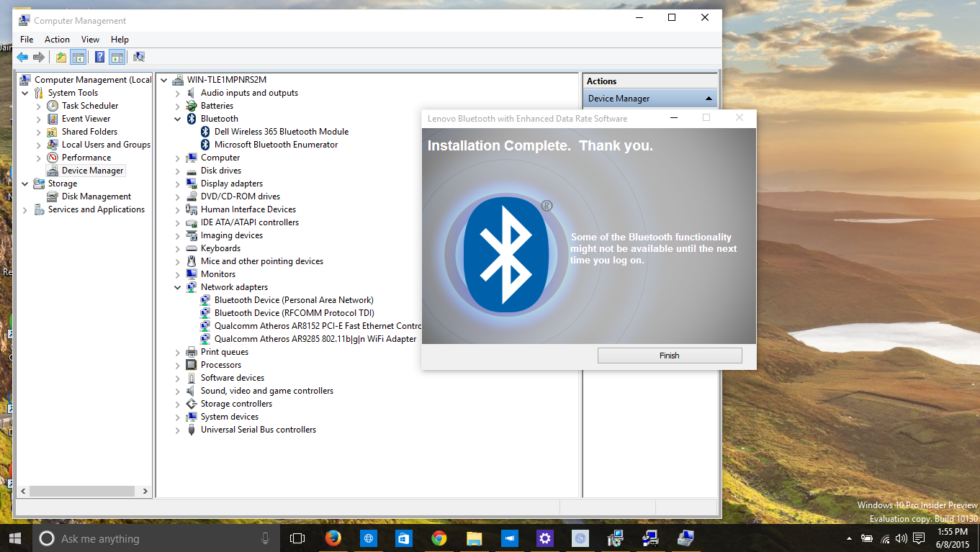This screenshot has height=552, width=980.
Task: Go back using the blue Back arrow
Action: pyautogui.click(x=22, y=58)
